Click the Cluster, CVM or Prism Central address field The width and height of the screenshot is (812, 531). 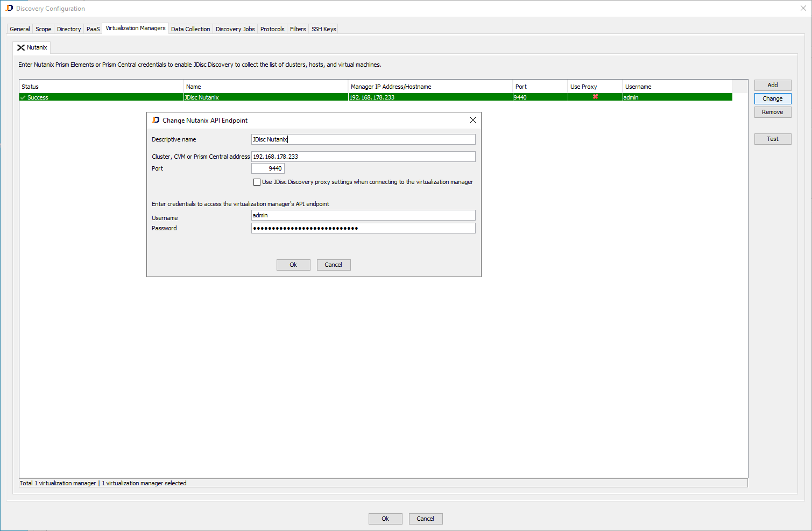pos(363,157)
